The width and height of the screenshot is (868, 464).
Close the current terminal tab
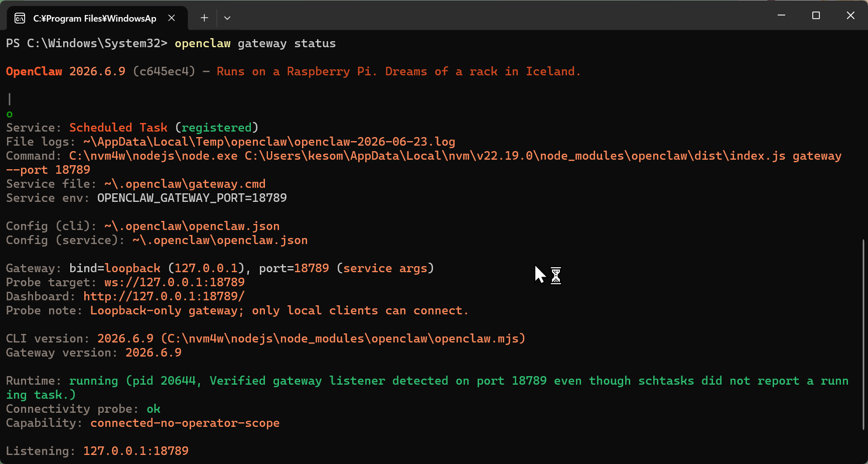point(172,18)
